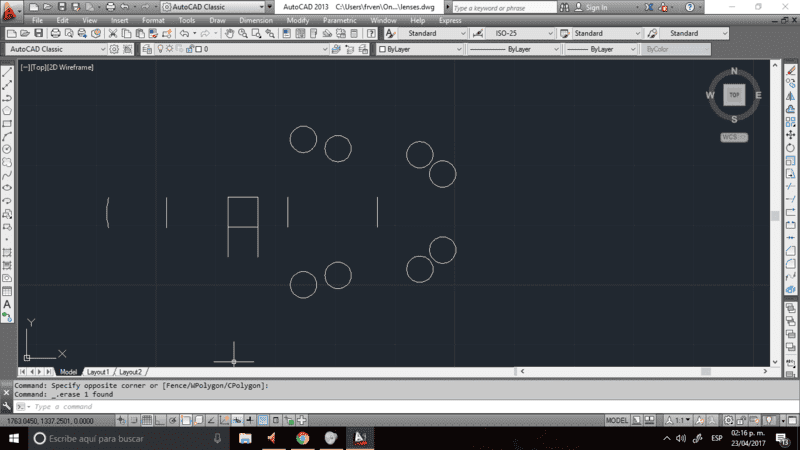Toggle Object Snap in the status bar
This screenshot has height=450, width=800.
tap(186, 420)
